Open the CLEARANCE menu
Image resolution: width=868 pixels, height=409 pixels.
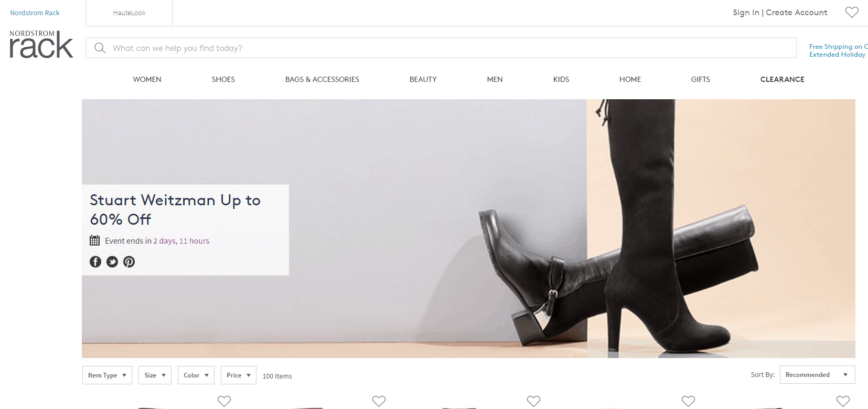coord(783,79)
